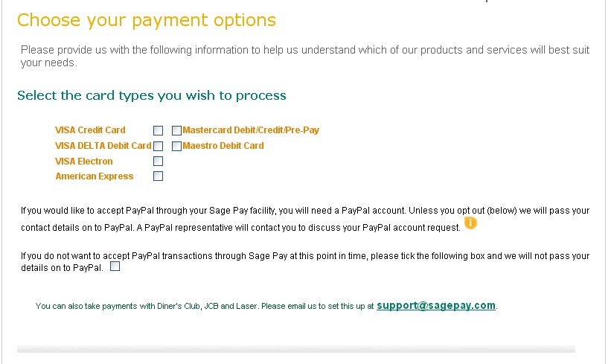Click the grey divider bar at the bottom

coord(296,349)
